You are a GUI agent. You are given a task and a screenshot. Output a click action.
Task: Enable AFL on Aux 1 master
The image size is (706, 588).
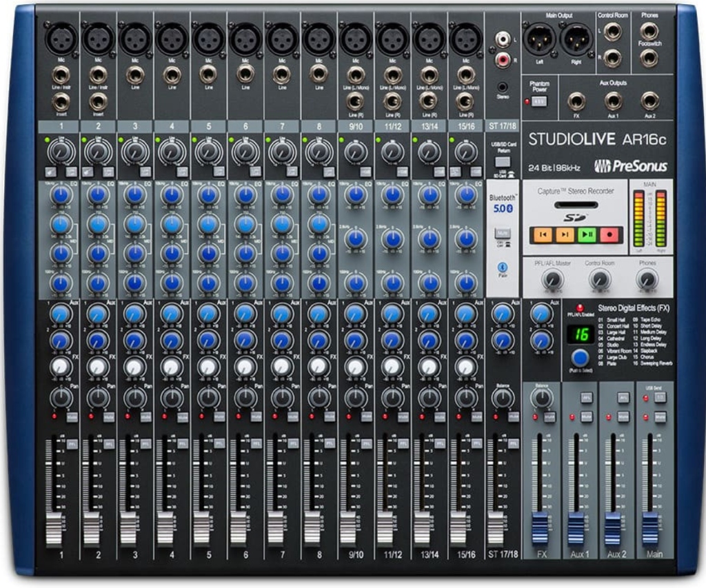coord(586,398)
